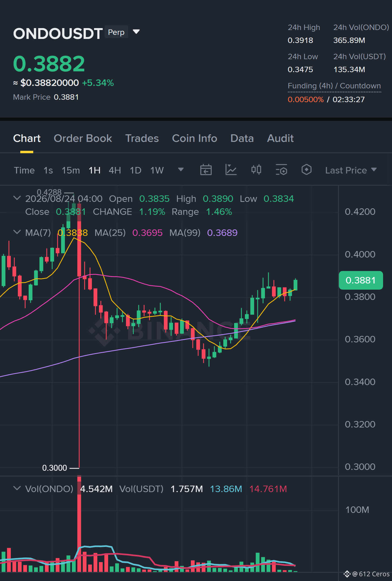Open the Coin Info tab
Screen dimensions: 392x581
point(194,138)
